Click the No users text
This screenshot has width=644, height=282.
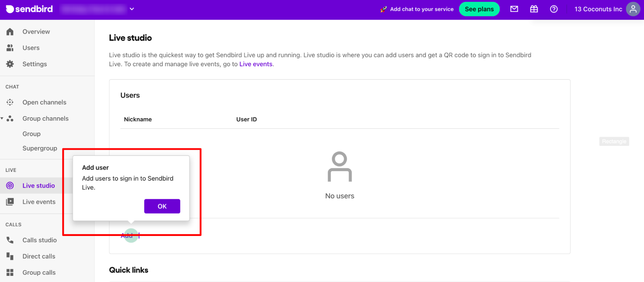pyautogui.click(x=340, y=196)
